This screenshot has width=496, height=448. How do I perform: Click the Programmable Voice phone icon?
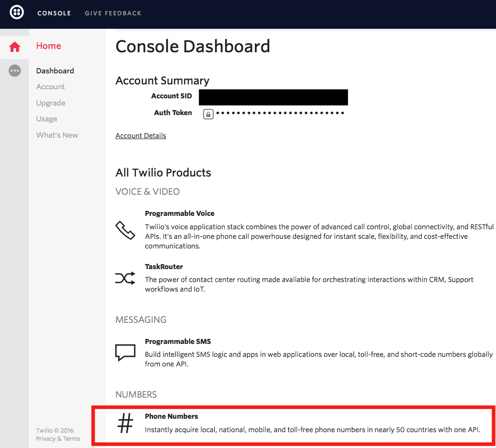125,230
